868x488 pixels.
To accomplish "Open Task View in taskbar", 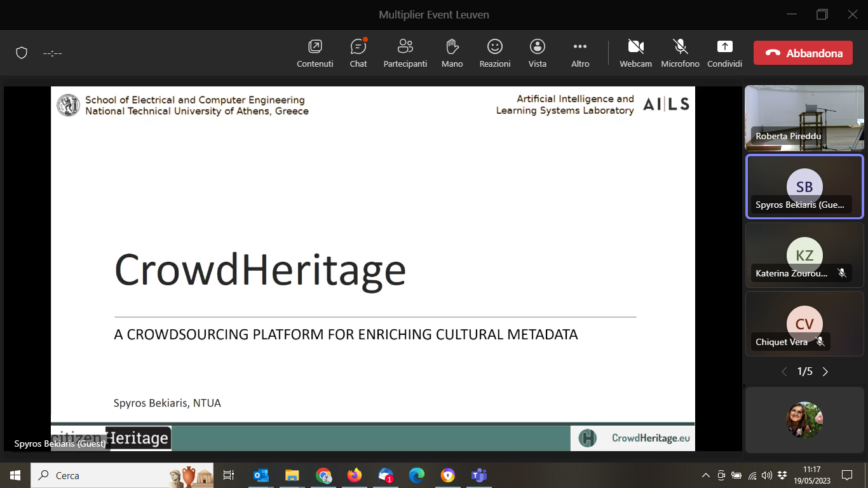I will click(x=229, y=475).
